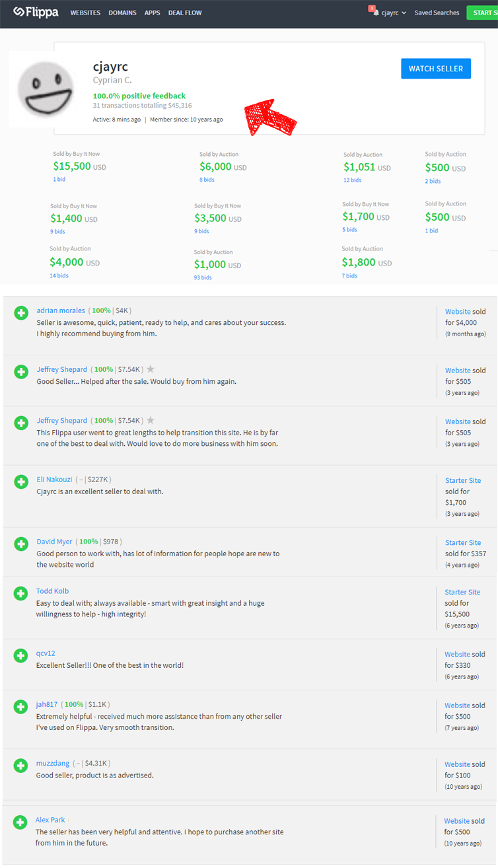Click star icon next to Jeffrey Shepard's 'great lengths' review
498x868 pixels.
tap(151, 420)
